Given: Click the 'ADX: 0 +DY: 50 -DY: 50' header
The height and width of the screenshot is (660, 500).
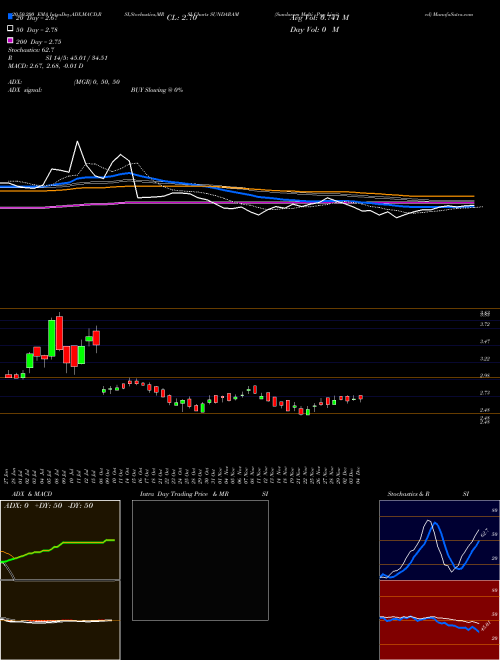Looking at the screenshot, I should [x=48, y=506].
